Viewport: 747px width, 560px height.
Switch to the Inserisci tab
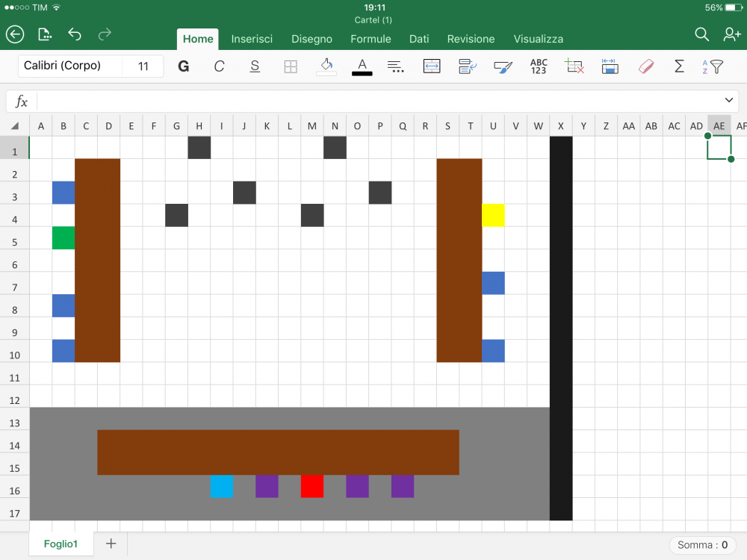click(252, 39)
